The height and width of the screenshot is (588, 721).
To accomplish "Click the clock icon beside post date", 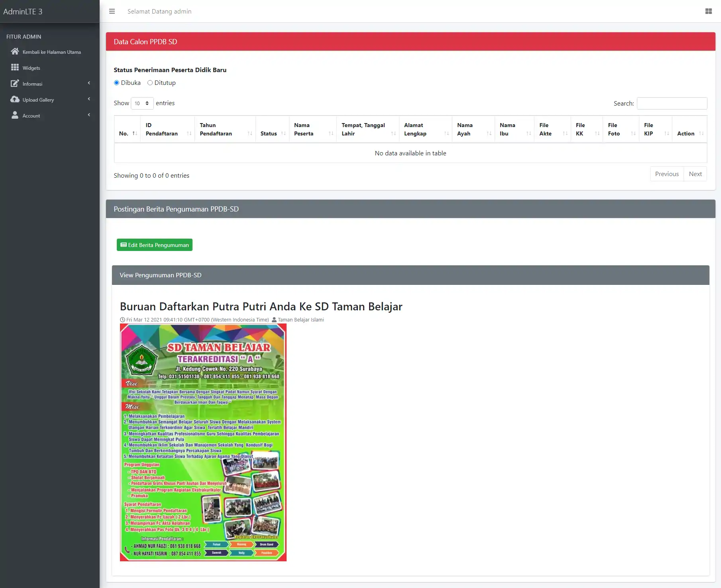I will tap(122, 319).
